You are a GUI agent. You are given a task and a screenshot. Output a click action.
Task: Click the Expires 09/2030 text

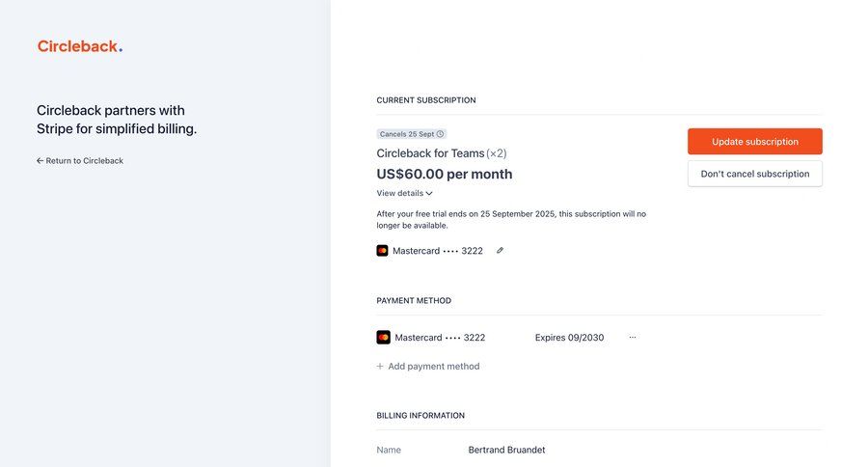click(569, 338)
